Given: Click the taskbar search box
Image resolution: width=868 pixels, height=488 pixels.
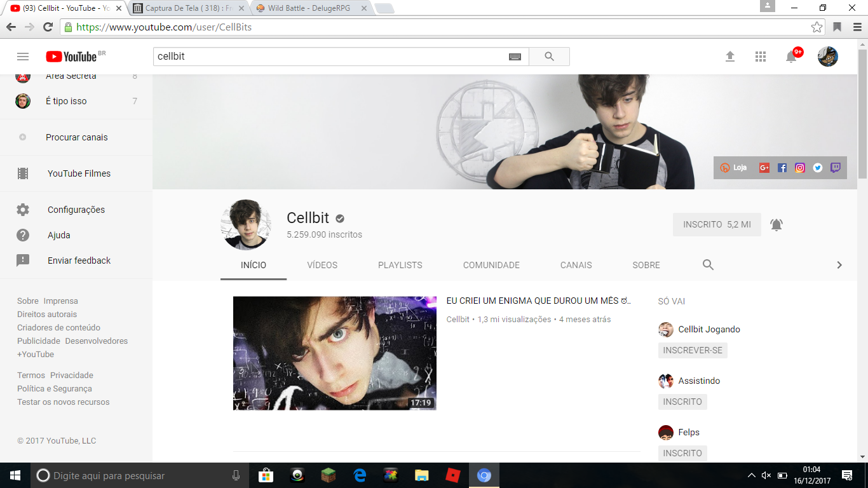Looking at the screenshot, I should pyautogui.click(x=140, y=475).
